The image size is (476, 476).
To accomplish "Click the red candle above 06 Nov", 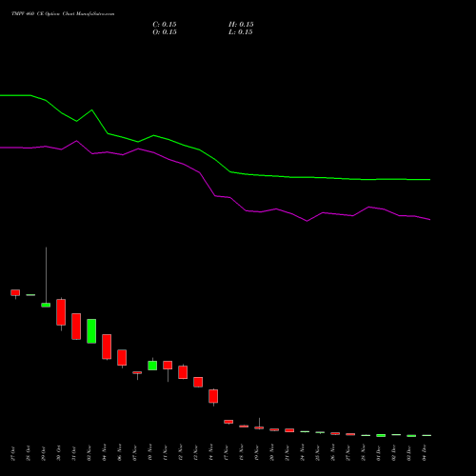I will pyautogui.click(x=122, y=358).
